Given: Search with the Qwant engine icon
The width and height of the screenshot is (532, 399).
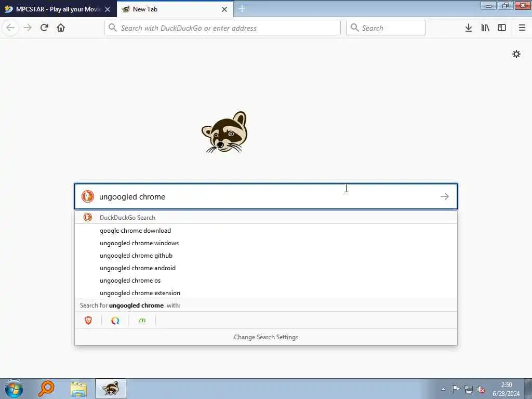Looking at the screenshot, I should (115, 320).
